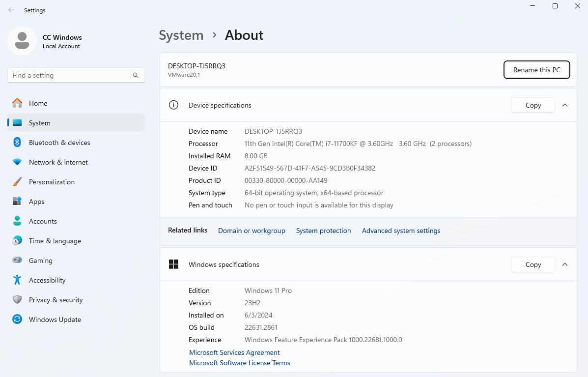Open Accessibility settings
The image size is (588, 377).
76,280
